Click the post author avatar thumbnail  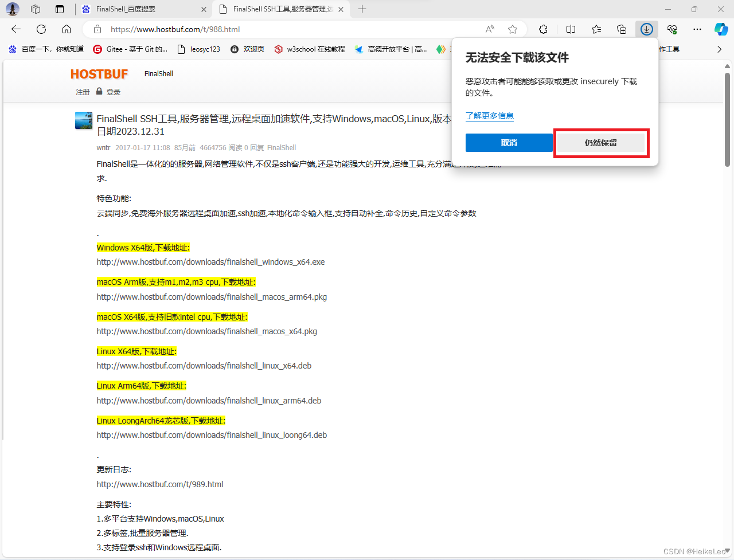(x=84, y=120)
